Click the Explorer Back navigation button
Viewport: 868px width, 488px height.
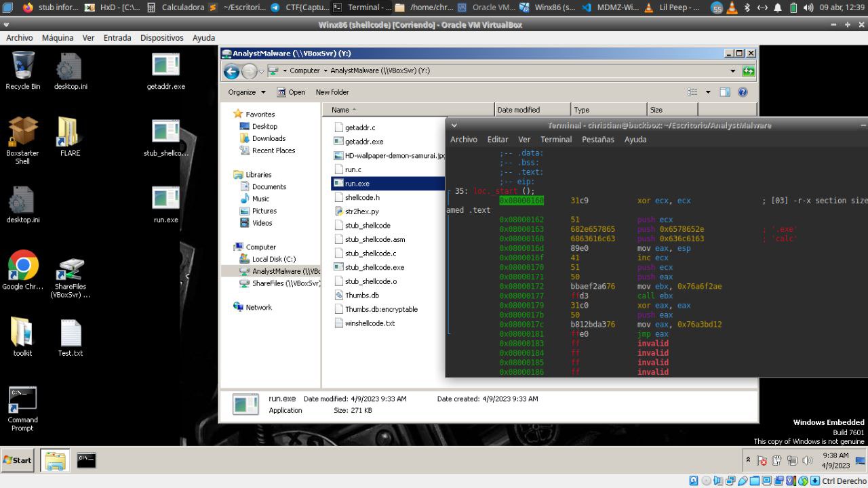[231, 71]
